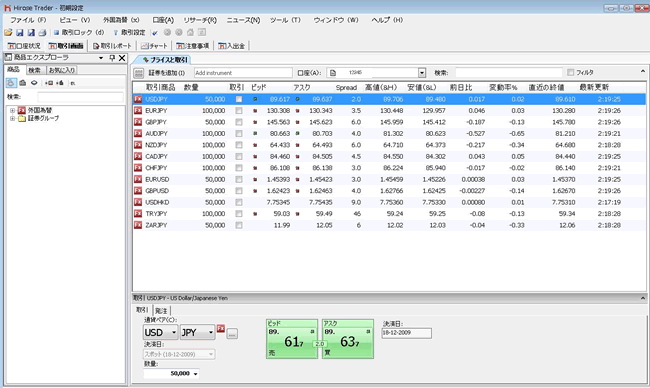This screenshot has height=388, width=650.
Task: Click the FX icon on EURUSD row
Action: click(138, 179)
